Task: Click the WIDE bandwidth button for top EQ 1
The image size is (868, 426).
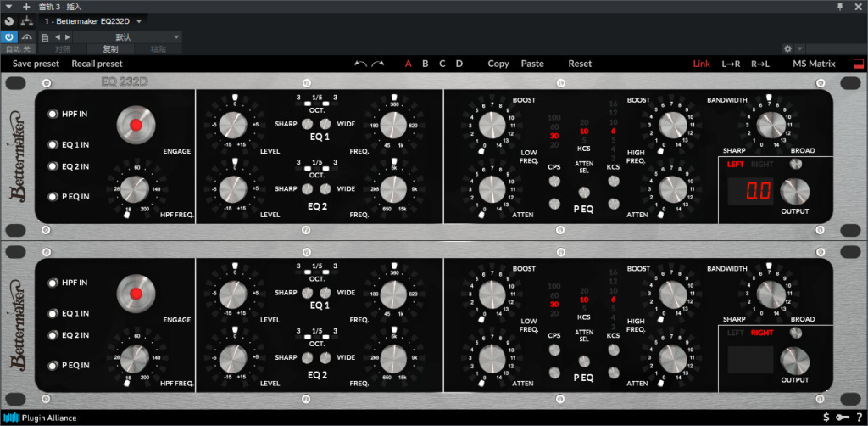Action: (325, 124)
